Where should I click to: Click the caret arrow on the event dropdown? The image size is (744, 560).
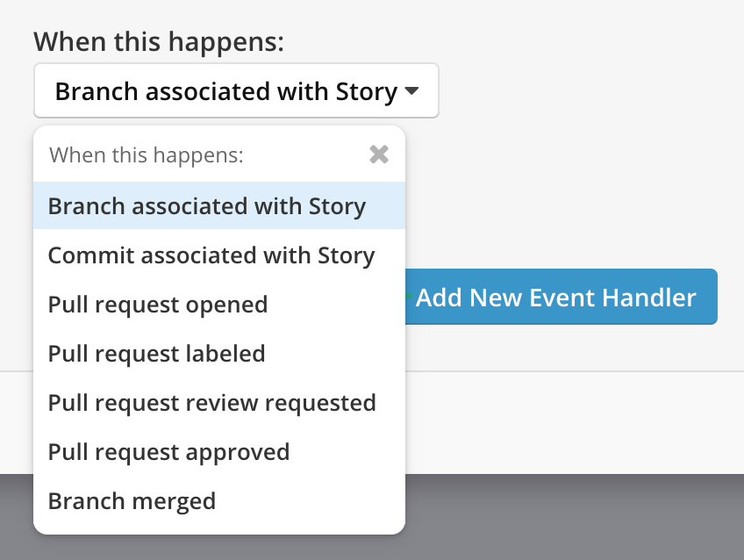click(x=411, y=91)
